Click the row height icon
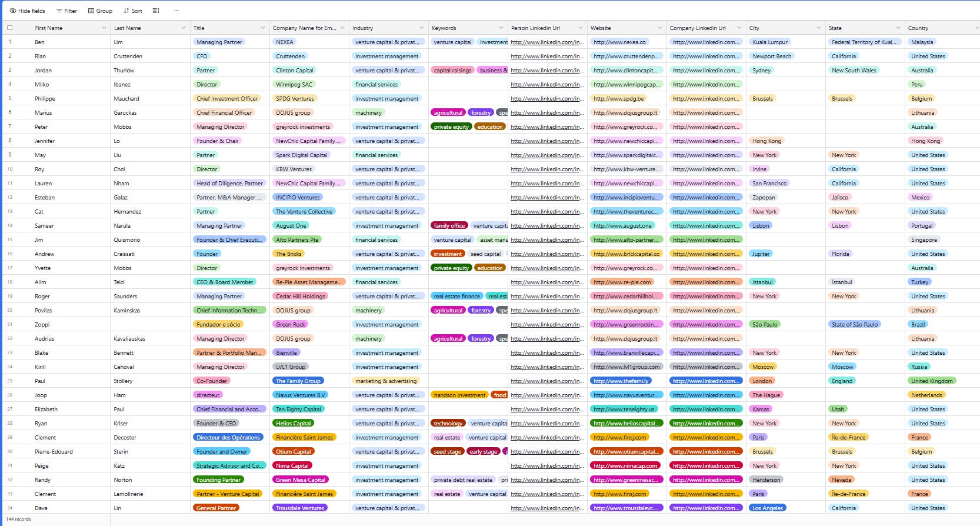Screen dimensions: 980x526 [156, 11]
